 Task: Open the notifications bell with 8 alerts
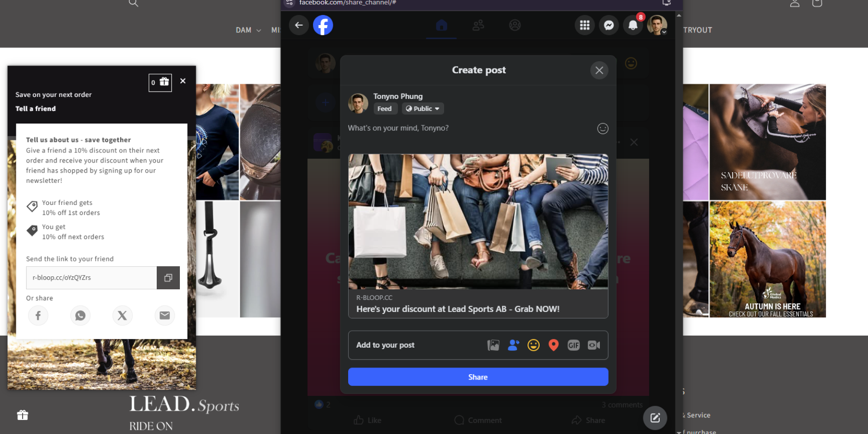[x=633, y=25]
